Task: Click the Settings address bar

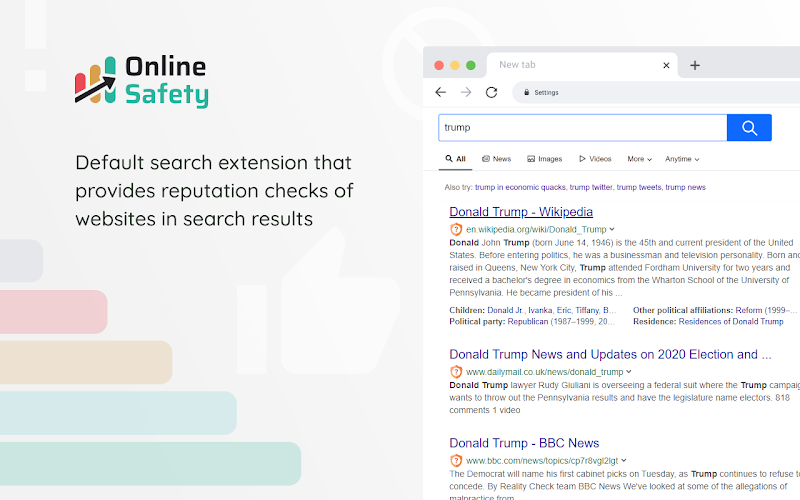Action: [658, 92]
